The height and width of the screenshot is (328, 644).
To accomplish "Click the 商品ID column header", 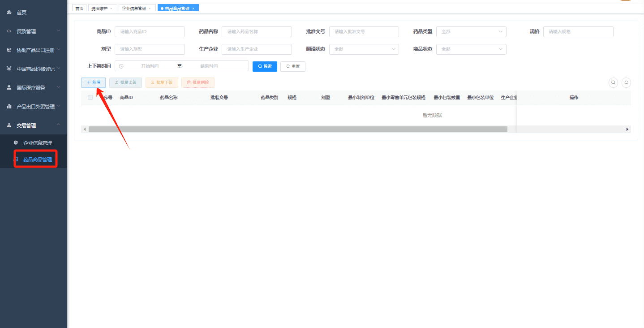I will [126, 98].
